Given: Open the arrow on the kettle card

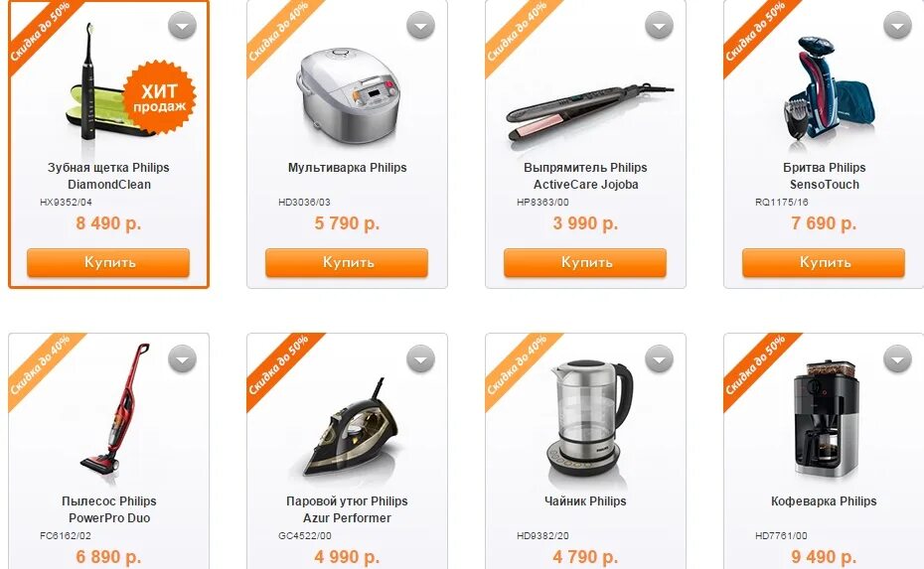Looking at the screenshot, I should click(x=659, y=358).
